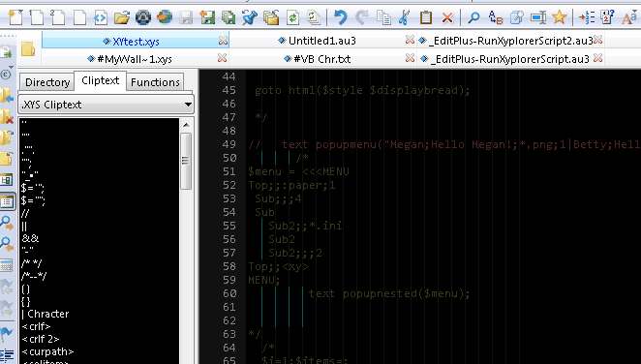Open the new document template 2 icon
The width and height of the screenshot is (641, 364).
coord(58,17)
